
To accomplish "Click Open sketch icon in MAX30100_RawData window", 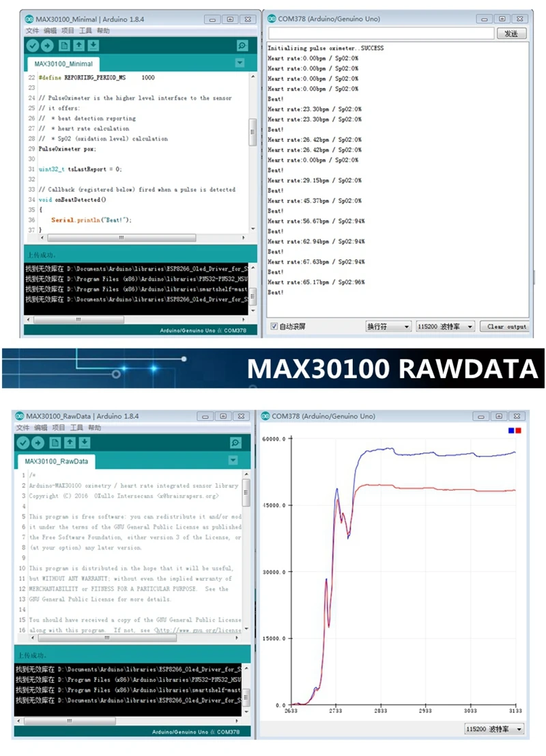I will (69, 443).
